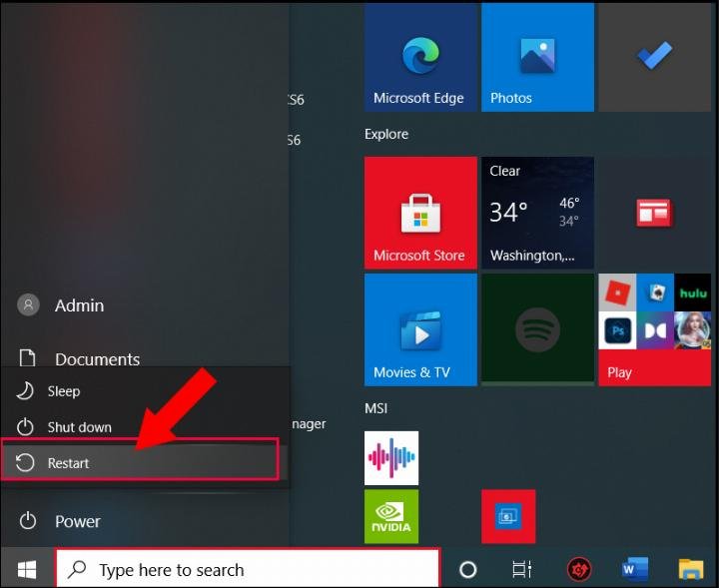The width and height of the screenshot is (719, 588).
Task: Launch the NVIDIA tile
Action: (391, 515)
